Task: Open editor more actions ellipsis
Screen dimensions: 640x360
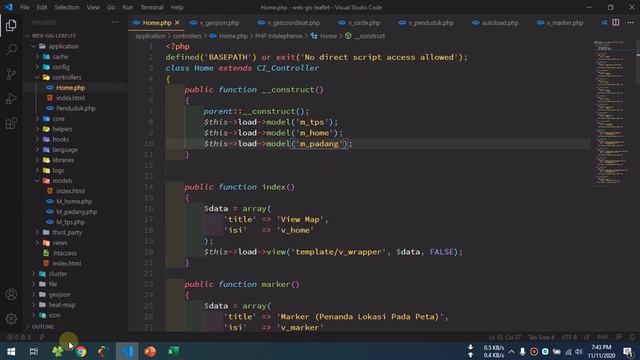Action: tap(631, 22)
